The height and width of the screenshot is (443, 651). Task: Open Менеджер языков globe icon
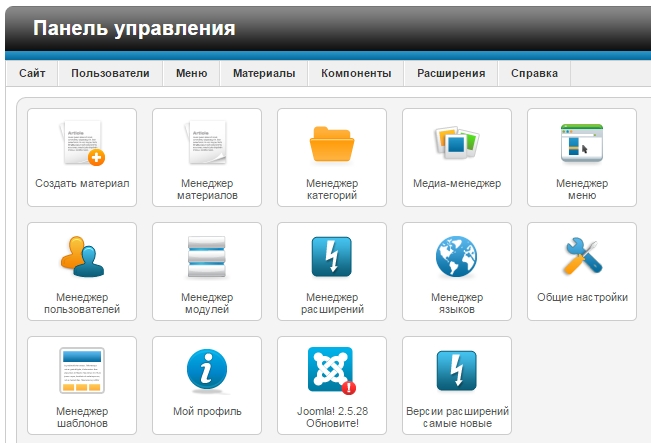(457, 259)
